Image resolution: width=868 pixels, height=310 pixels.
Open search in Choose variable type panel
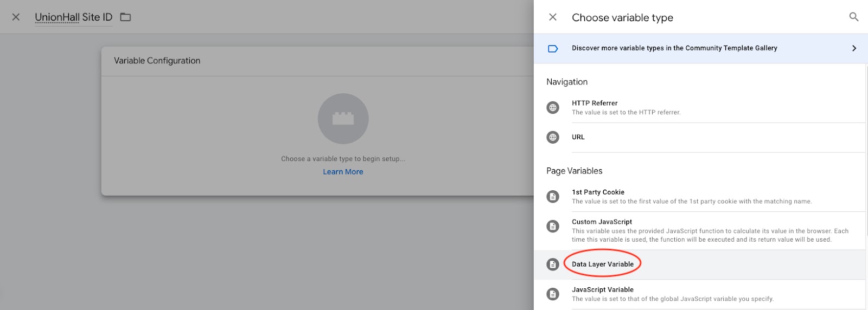[853, 17]
